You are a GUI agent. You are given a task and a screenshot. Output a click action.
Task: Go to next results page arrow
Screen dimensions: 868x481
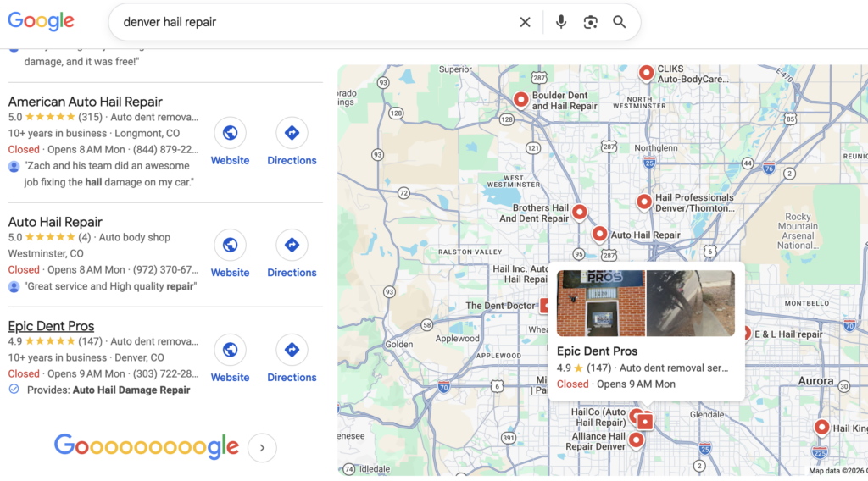pyautogui.click(x=263, y=448)
